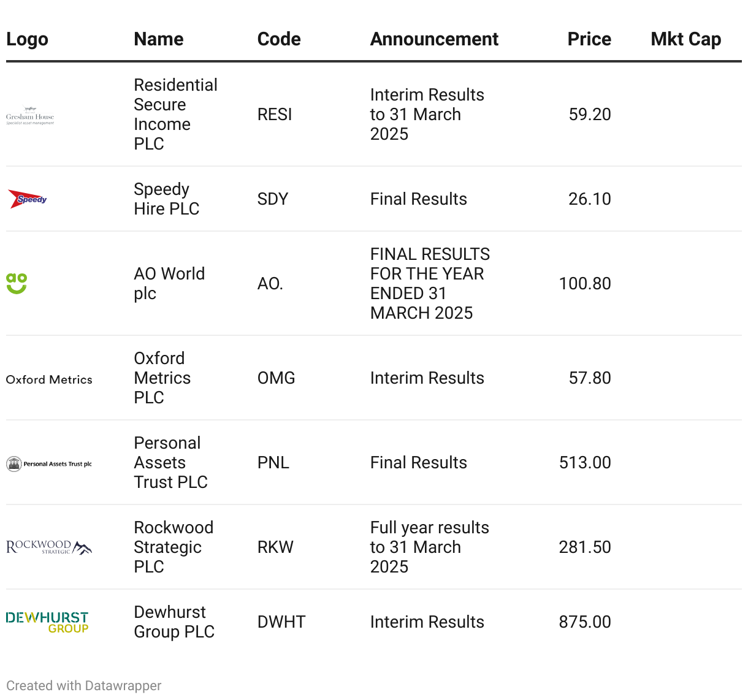This screenshot has width=748, height=700.
Task: Click the Personal Assets Trust logo
Action: [x=49, y=464]
